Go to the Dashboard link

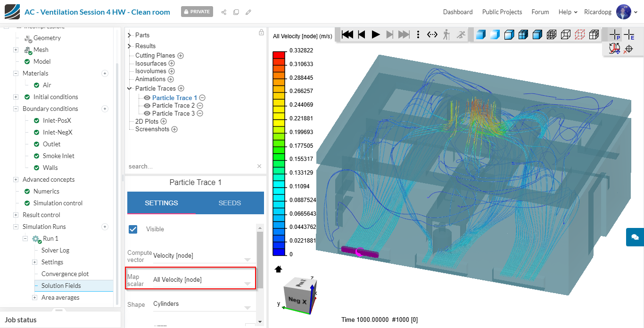pos(457,12)
